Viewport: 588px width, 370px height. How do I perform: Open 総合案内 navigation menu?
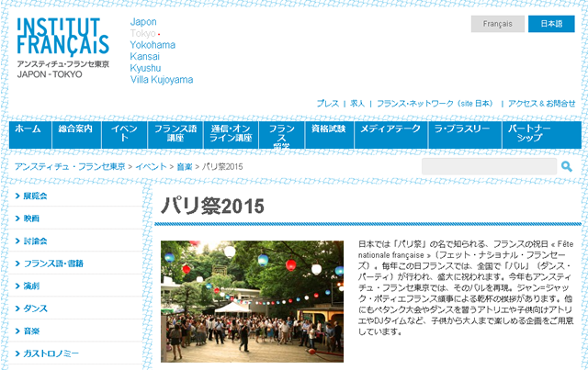pos(76,135)
